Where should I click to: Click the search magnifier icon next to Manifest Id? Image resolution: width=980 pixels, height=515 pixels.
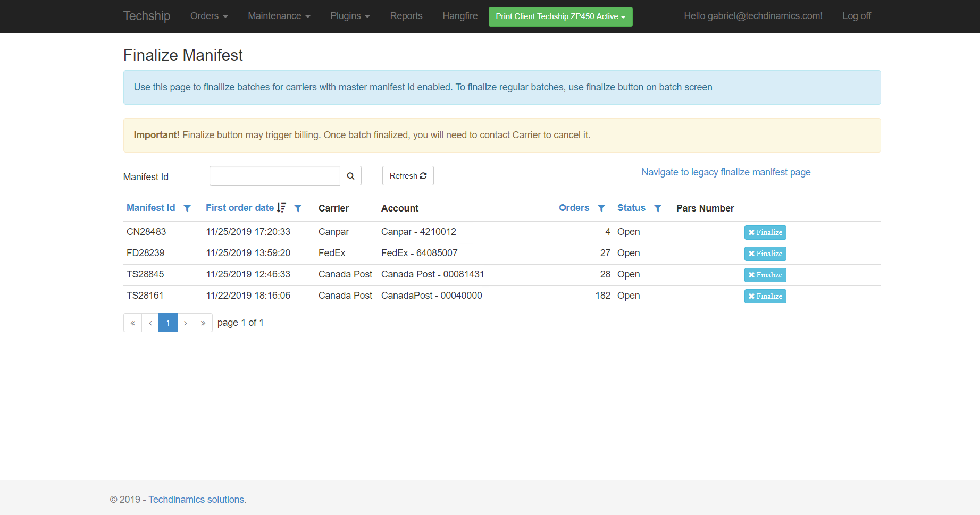350,175
